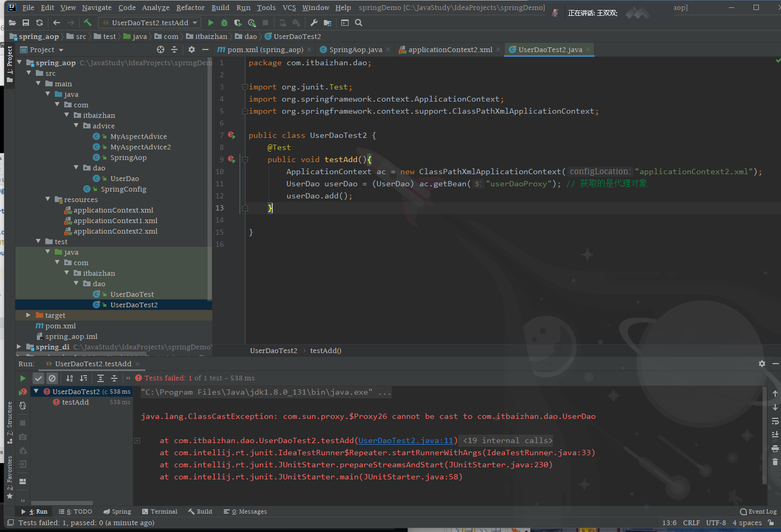
Task: Open the File menu
Action: click(x=28, y=7)
